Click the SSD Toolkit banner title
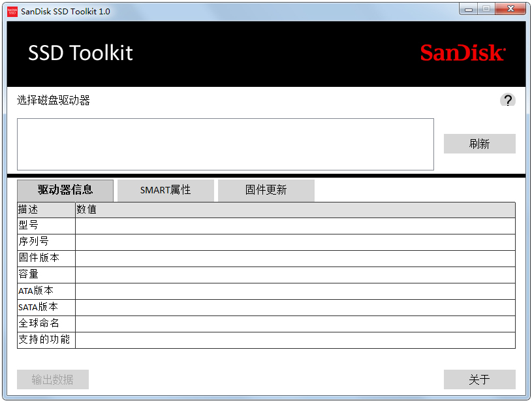Image resolution: width=532 pixels, height=403 pixels. coord(80,53)
